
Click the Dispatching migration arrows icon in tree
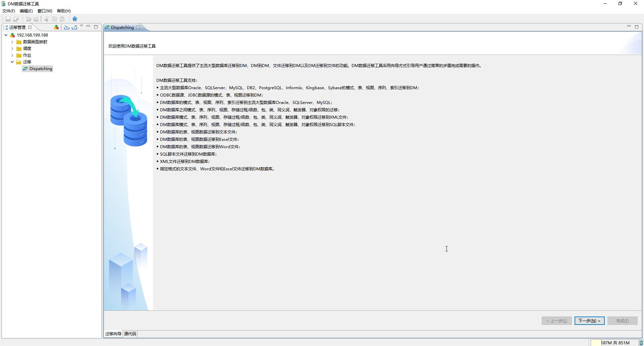coord(25,69)
